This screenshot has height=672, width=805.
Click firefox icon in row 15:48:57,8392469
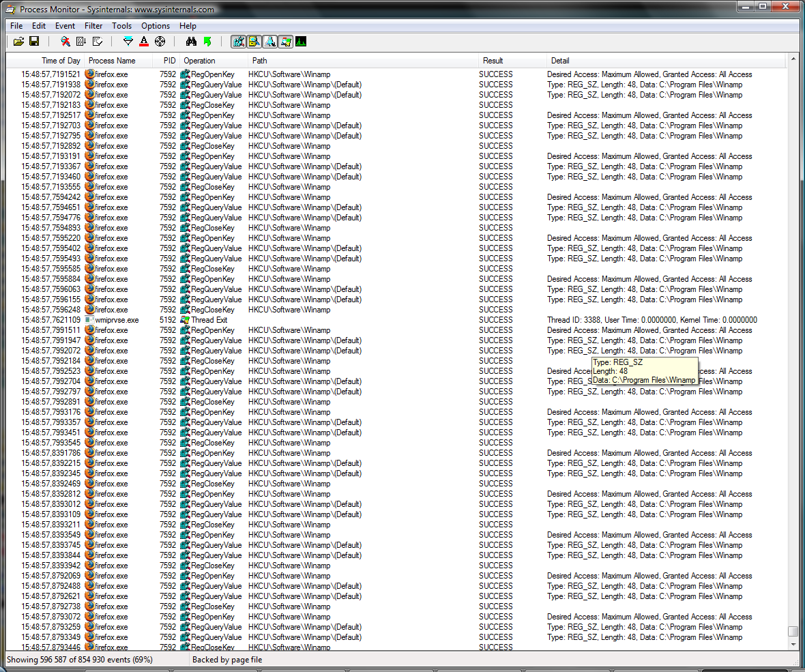point(89,484)
